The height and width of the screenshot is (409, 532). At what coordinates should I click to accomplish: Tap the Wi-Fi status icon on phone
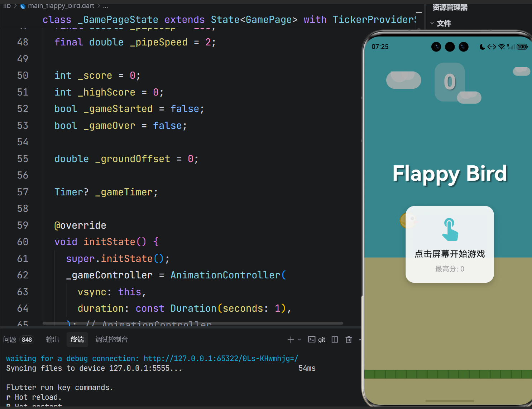click(x=502, y=47)
